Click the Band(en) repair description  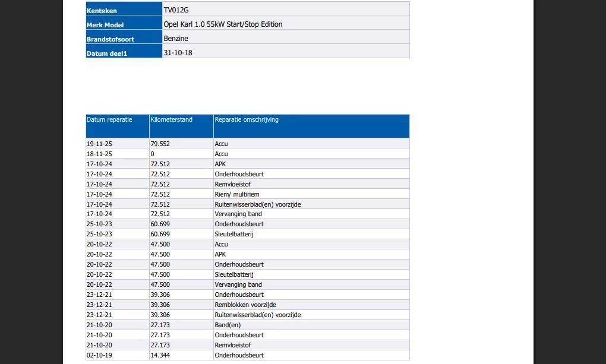(x=228, y=325)
